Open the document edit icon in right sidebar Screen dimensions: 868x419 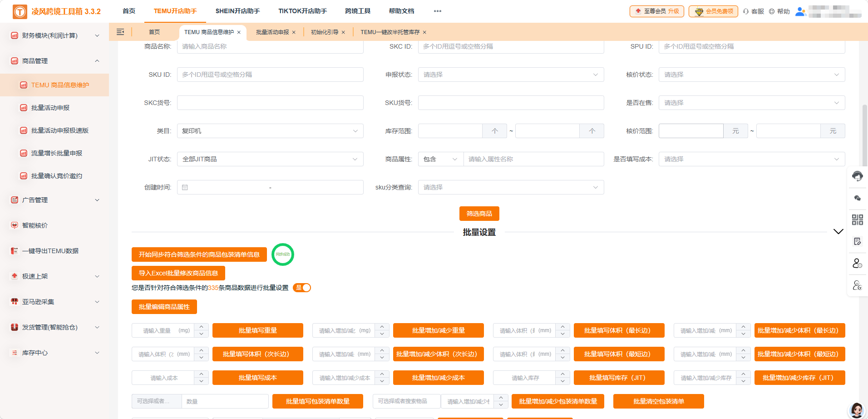point(858,241)
